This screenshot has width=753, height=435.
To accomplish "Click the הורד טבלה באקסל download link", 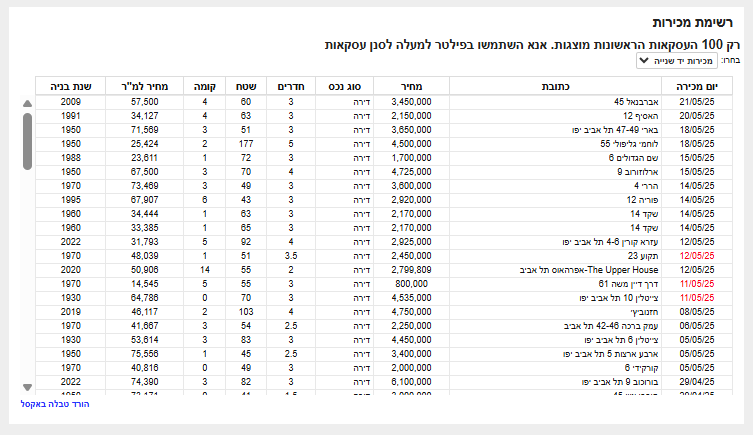I will click(55, 404).
